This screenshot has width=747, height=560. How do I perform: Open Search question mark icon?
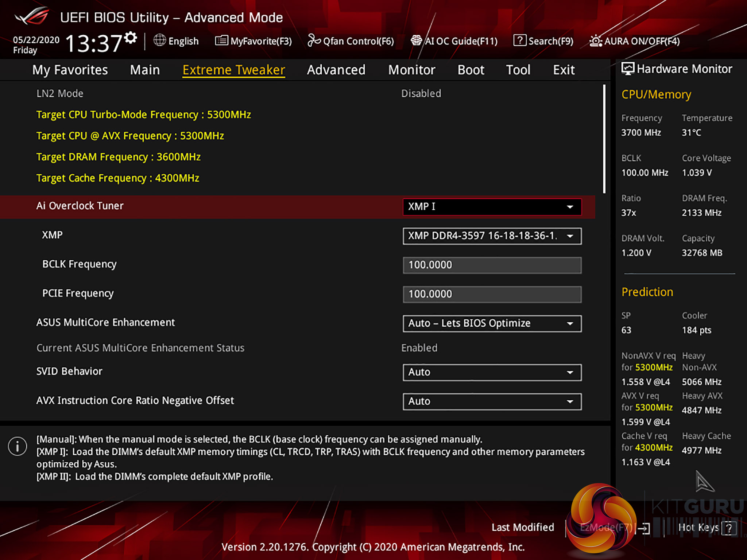[519, 40]
